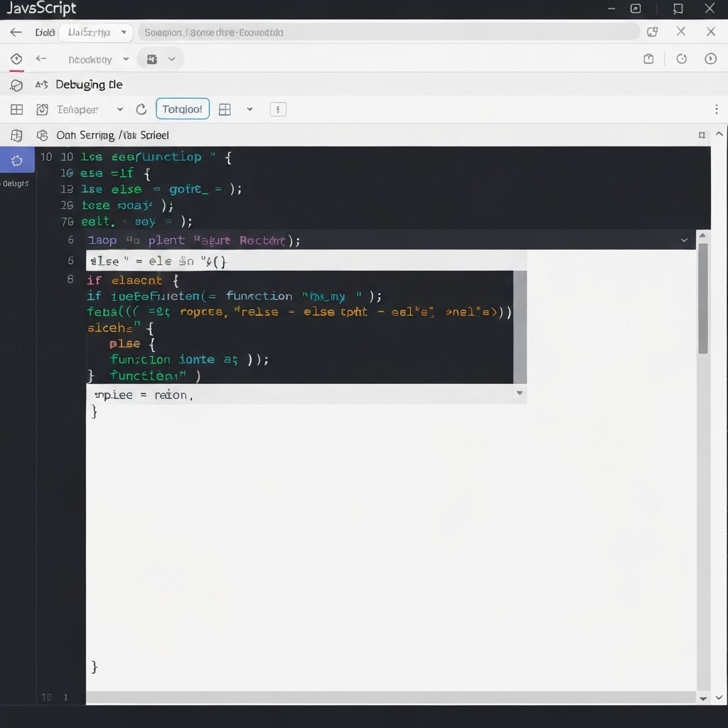Click the refresh icon beside Totqjoo!
The height and width of the screenshot is (728, 728).
pyautogui.click(x=141, y=109)
